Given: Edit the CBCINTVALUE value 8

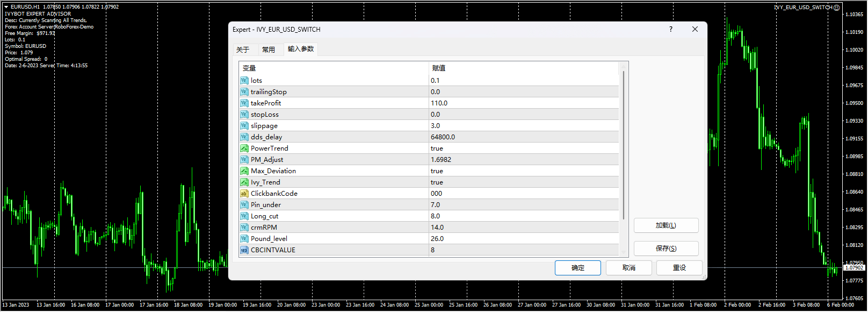Looking at the screenshot, I should click(x=524, y=250).
